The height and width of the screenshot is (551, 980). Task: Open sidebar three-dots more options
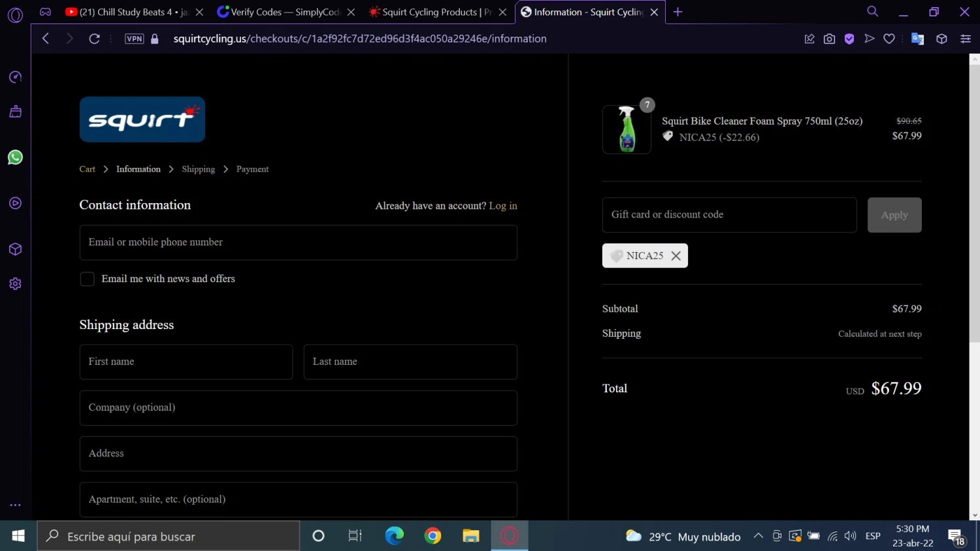tap(16, 505)
